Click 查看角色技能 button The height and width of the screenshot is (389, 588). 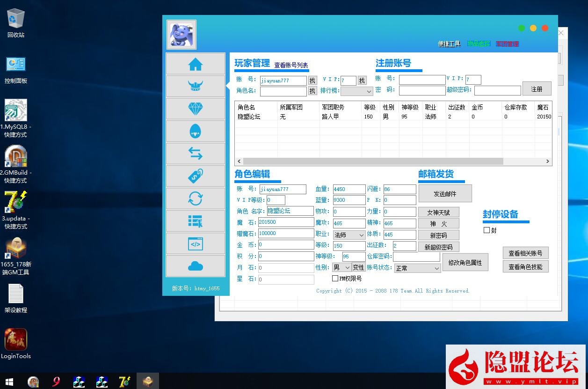pyautogui.click(x=525, y=267)
